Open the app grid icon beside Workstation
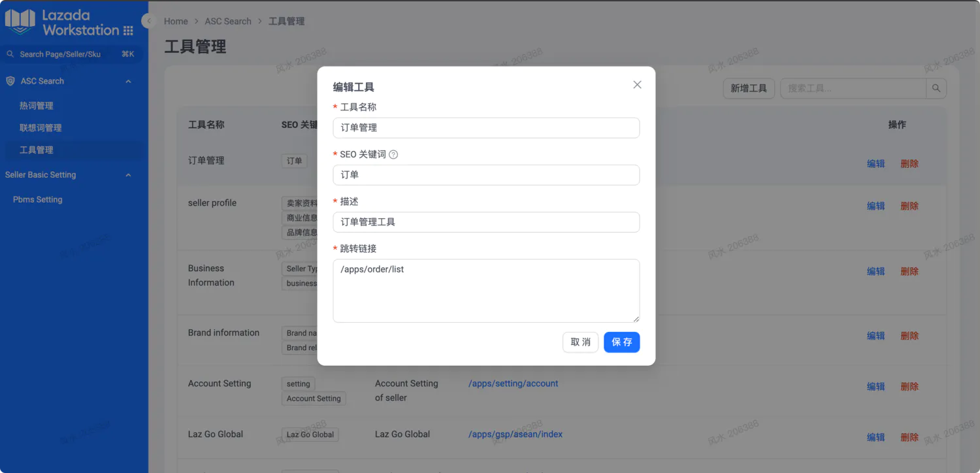Image resolution: width=980 pixels, height=473 pixels. (x=128, y=31)
